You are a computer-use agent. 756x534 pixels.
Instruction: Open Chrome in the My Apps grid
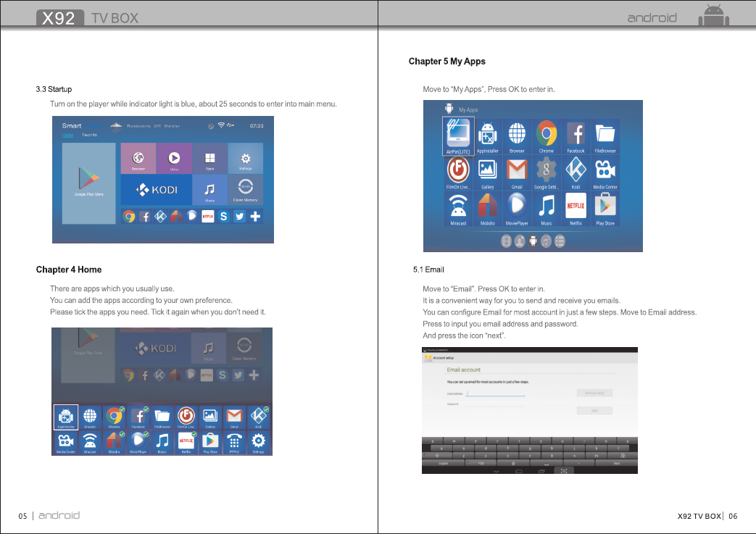[547, 137]
